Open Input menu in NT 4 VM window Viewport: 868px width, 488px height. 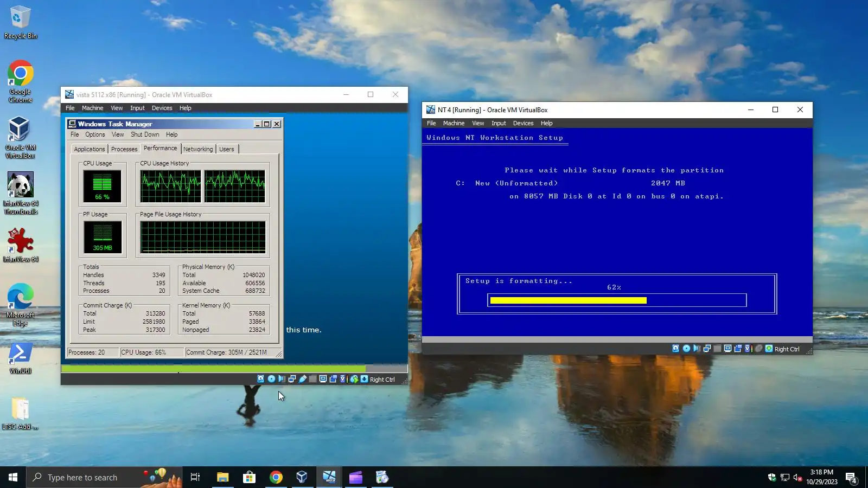click(499, 123)
